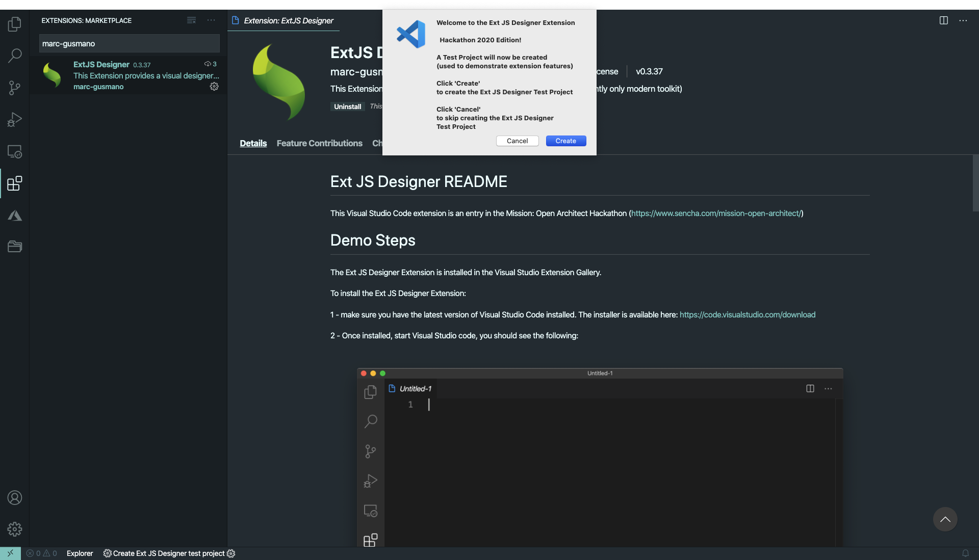Select the Details tab

click(x=253, y=143)
